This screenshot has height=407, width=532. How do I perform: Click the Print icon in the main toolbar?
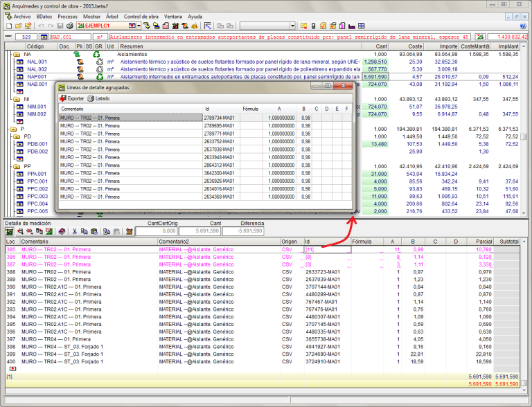tap(70, 26)
